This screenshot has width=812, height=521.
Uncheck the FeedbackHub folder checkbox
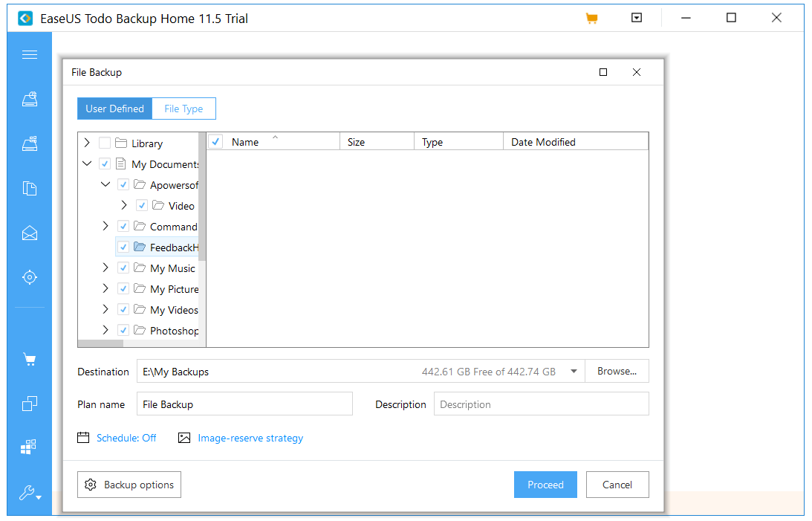coord(123,247)
